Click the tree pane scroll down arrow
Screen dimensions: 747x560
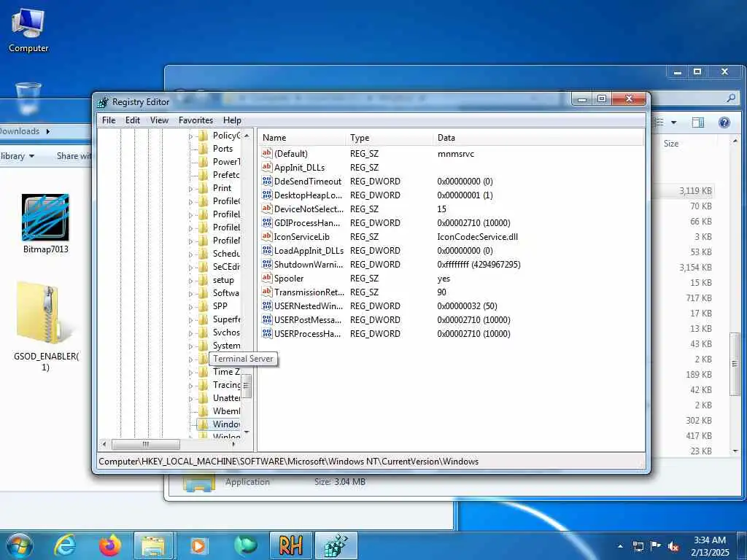click(247, 432)
